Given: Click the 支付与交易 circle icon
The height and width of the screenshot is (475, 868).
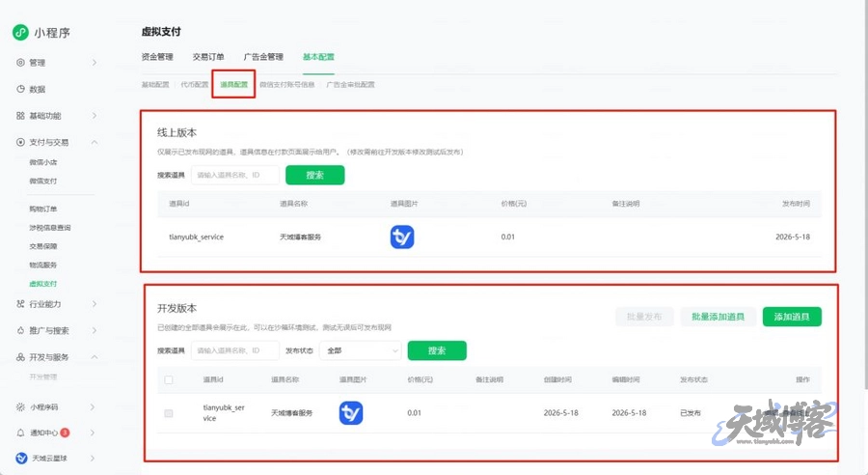Looking at the screenshot, I should 20,142.
